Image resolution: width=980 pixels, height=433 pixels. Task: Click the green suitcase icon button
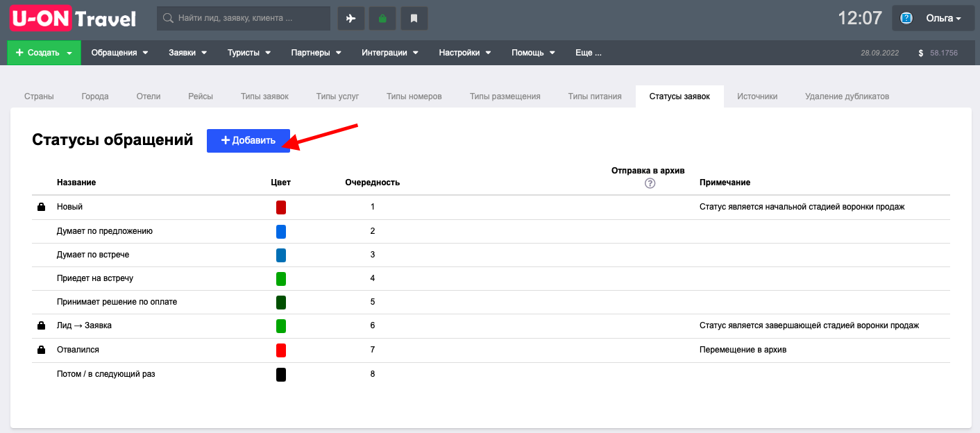coord(382,19)
